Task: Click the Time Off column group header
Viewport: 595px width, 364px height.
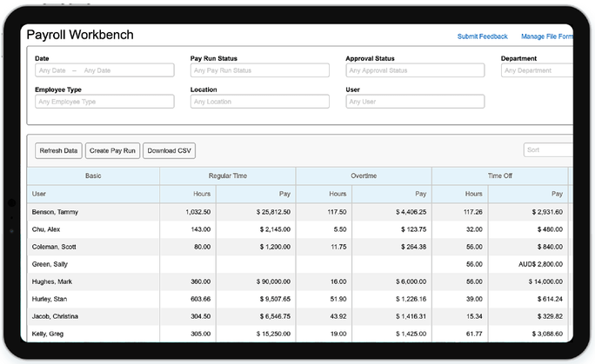Action: pos(499,175)
